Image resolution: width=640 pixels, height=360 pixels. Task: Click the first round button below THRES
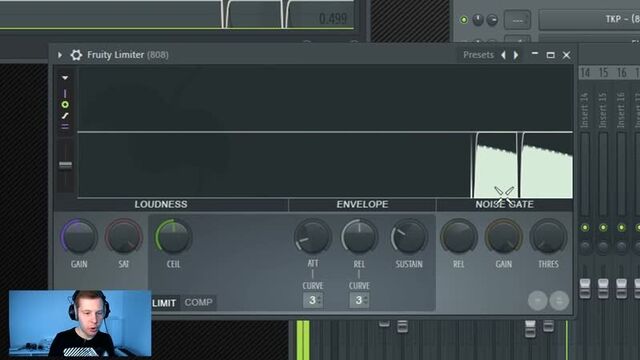pyautogui.click(x=538, y=301)
